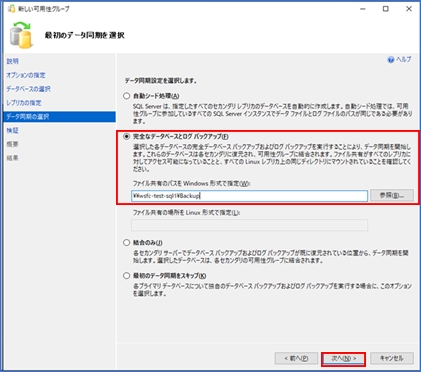
Task: Click the database sync wizard header icon
Action: coord(21,35)
